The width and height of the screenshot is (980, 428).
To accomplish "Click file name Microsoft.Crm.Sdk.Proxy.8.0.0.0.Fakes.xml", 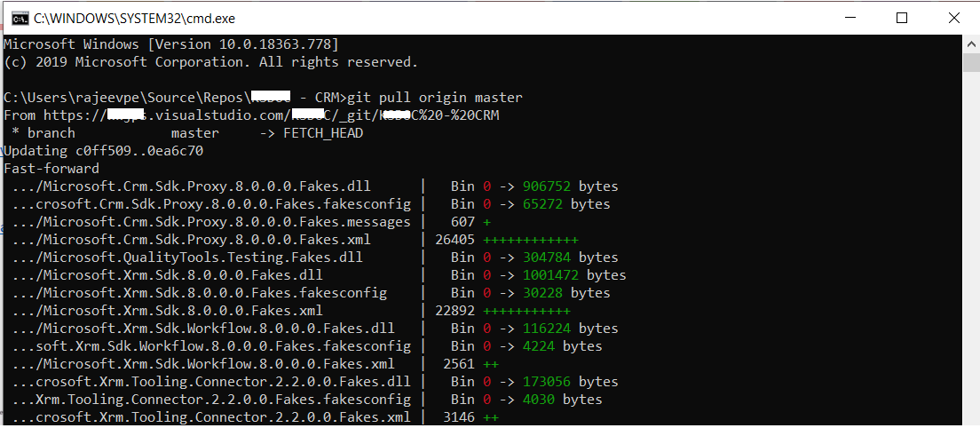I will click(x=191, y=239).
